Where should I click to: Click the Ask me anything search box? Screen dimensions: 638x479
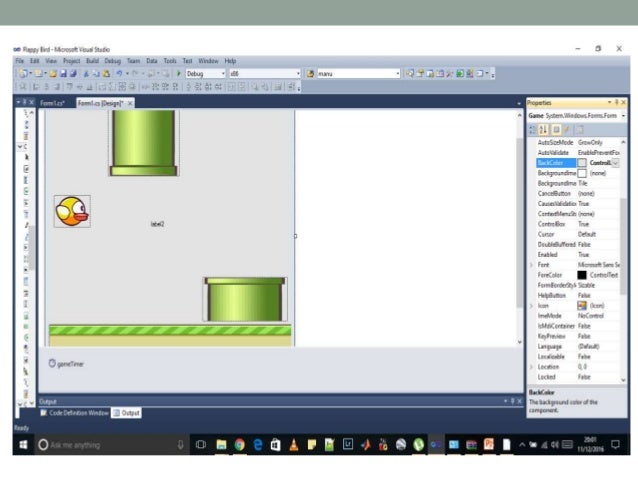(x=111, y=445)
